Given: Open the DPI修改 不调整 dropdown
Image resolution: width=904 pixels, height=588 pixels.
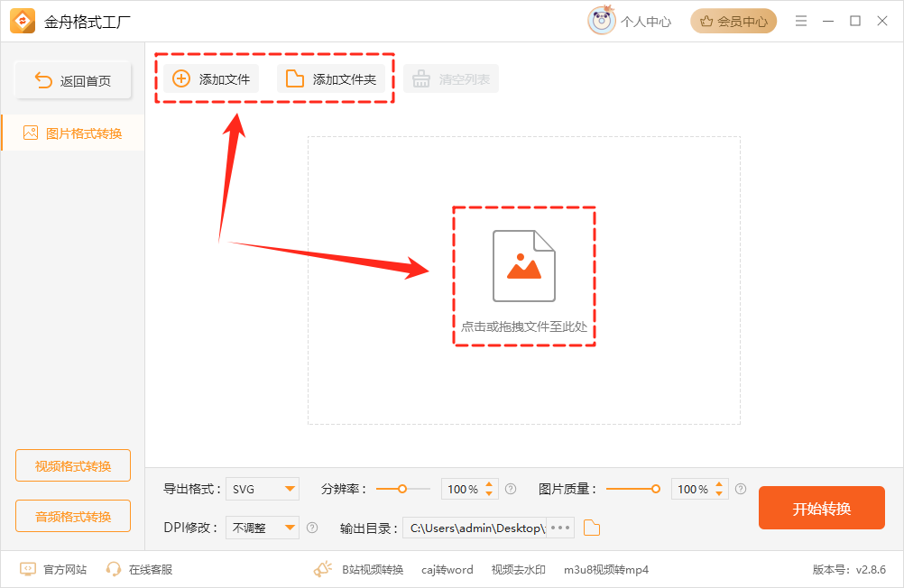Looking at the screenshot, I should [262, 528].
